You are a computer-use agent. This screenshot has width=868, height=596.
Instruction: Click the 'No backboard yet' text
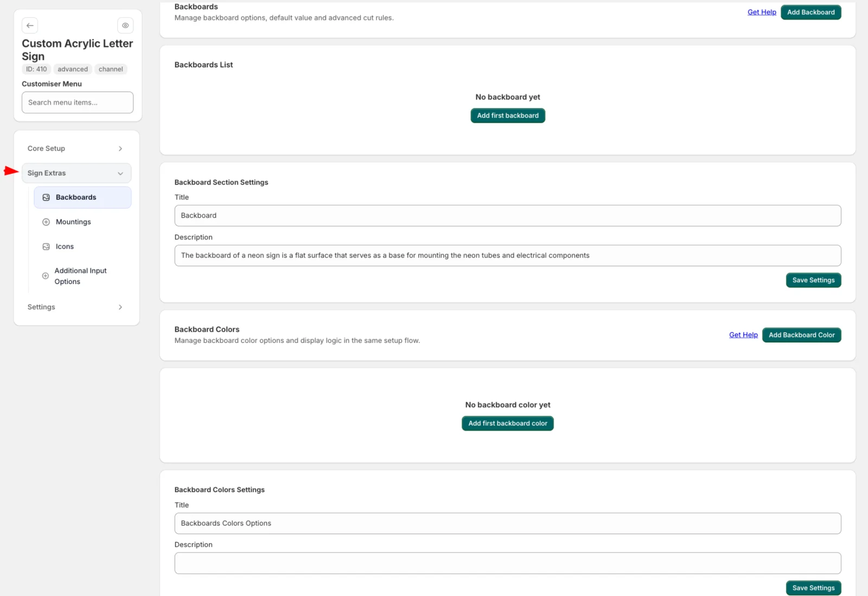click(508, 97)
